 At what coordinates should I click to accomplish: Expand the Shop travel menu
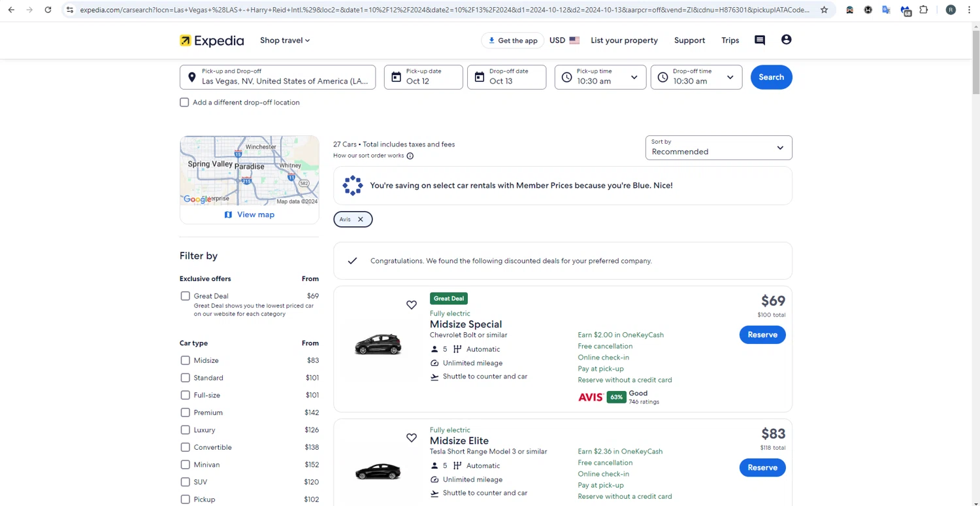(x=285, y=41)
